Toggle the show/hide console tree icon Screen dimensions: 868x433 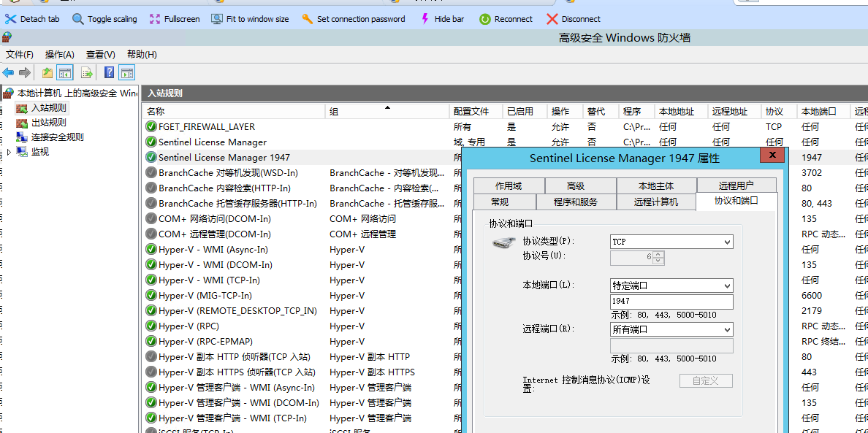[x=65, y=72]
